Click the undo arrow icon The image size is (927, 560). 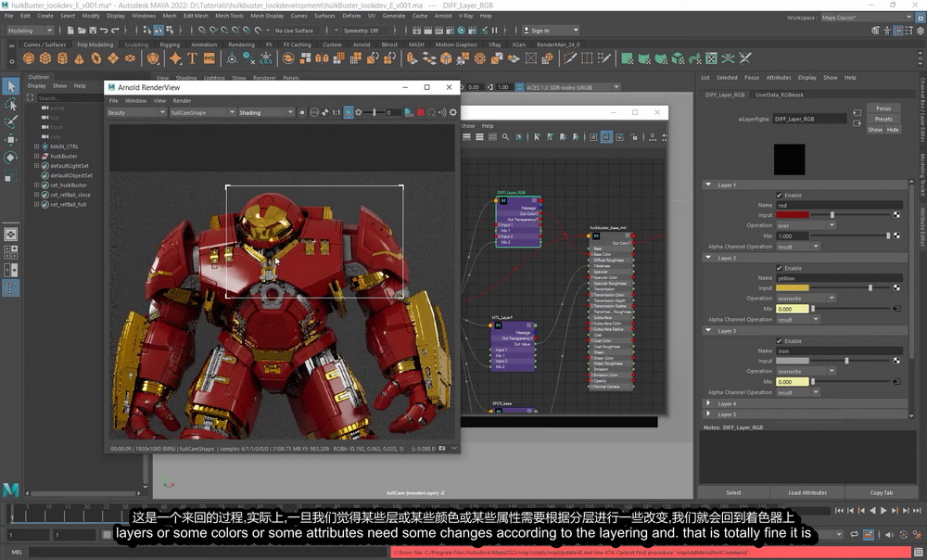104,31
